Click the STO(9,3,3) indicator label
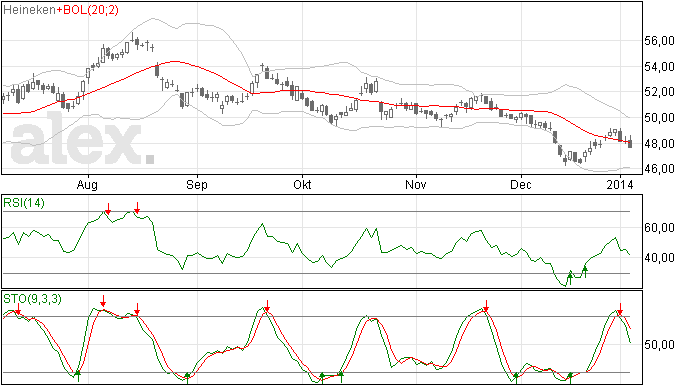690x387 pixels. click(x=32, y=299)
